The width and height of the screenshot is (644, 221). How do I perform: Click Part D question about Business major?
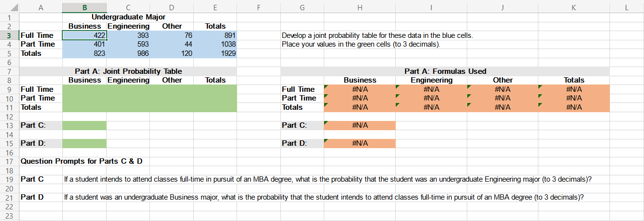coord(324,197)
